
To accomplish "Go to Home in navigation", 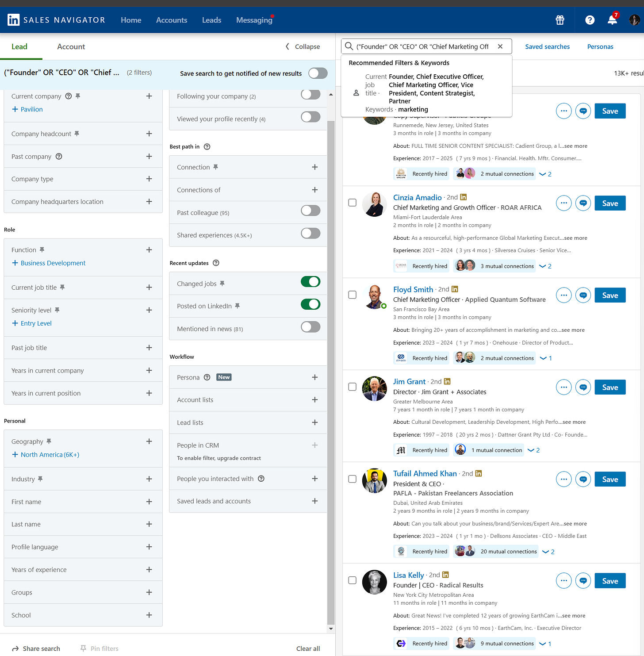I will coord(131,20).
